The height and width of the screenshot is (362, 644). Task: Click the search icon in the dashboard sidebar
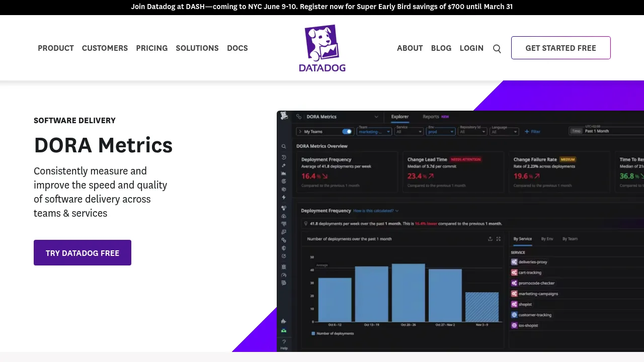(284, 146)
